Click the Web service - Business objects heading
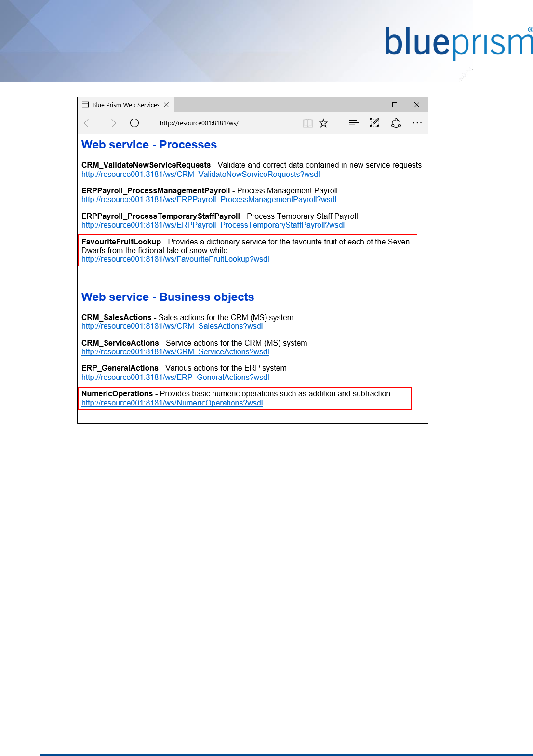This screenshot has height=756, width=533. click(x=168, y=297)
